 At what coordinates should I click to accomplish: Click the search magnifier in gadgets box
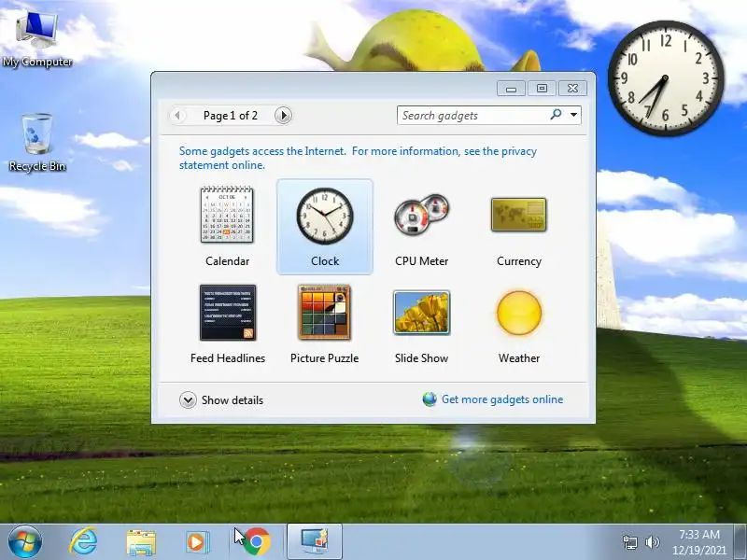(x=556, y=114)
